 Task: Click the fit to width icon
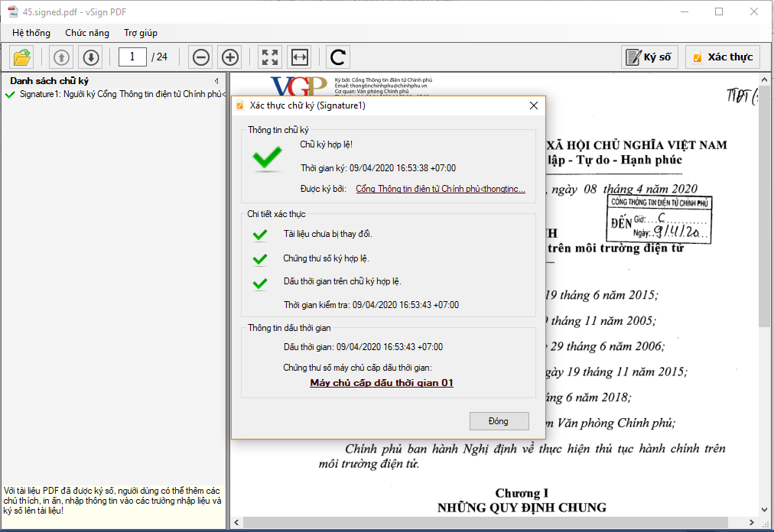299,57
